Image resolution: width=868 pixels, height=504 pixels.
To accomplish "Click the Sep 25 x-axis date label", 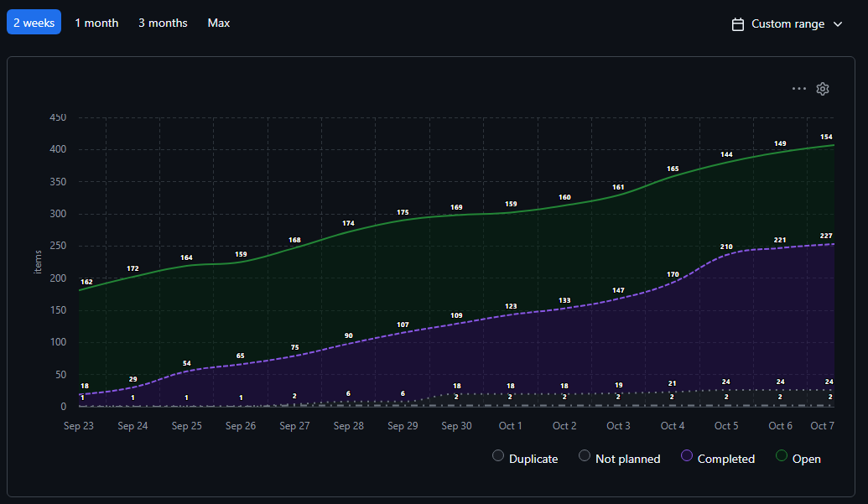I will click(x=186, y=426).
